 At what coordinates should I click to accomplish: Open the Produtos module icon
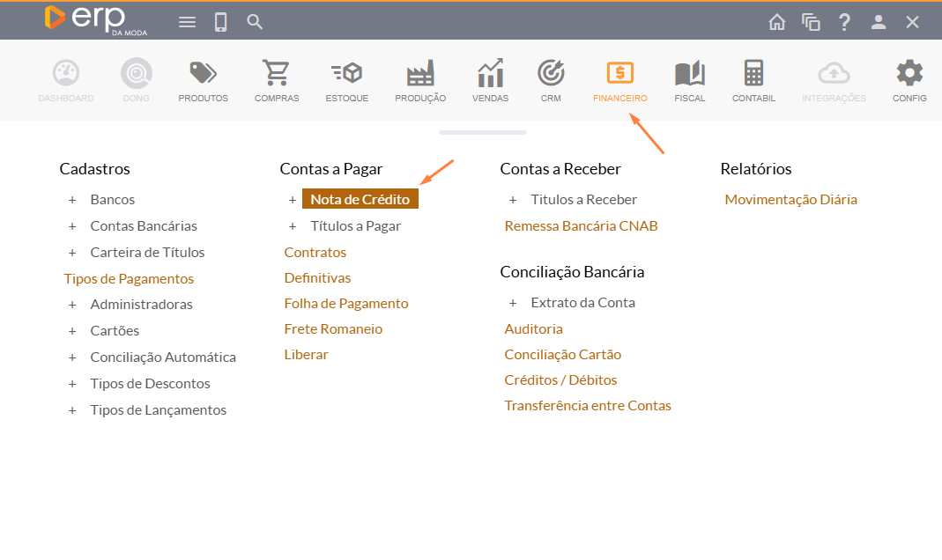click(x=203, y=74)
